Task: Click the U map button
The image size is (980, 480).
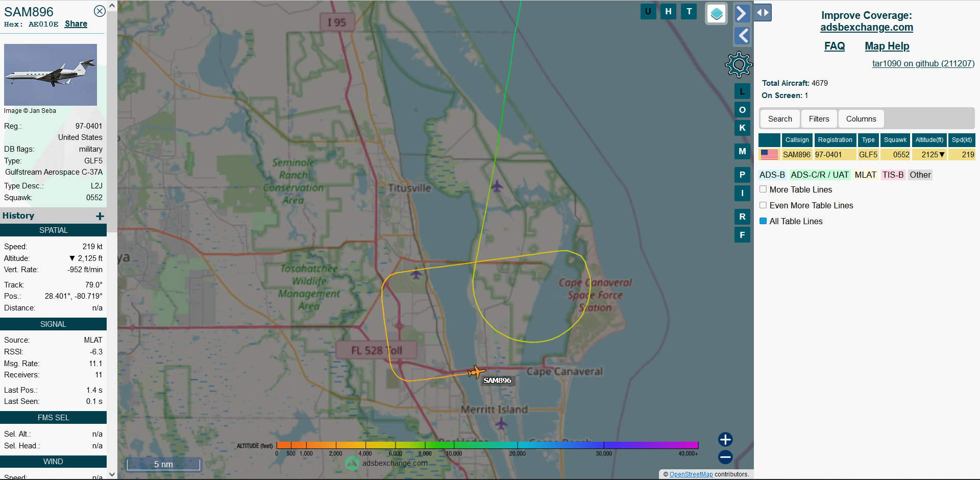Action: click(x=648, y=11)
